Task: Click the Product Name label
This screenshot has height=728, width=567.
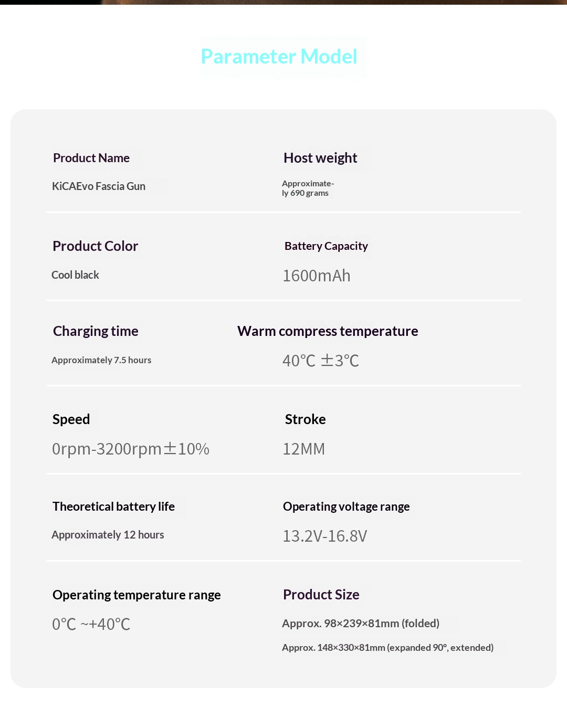Action: point(91,158)
